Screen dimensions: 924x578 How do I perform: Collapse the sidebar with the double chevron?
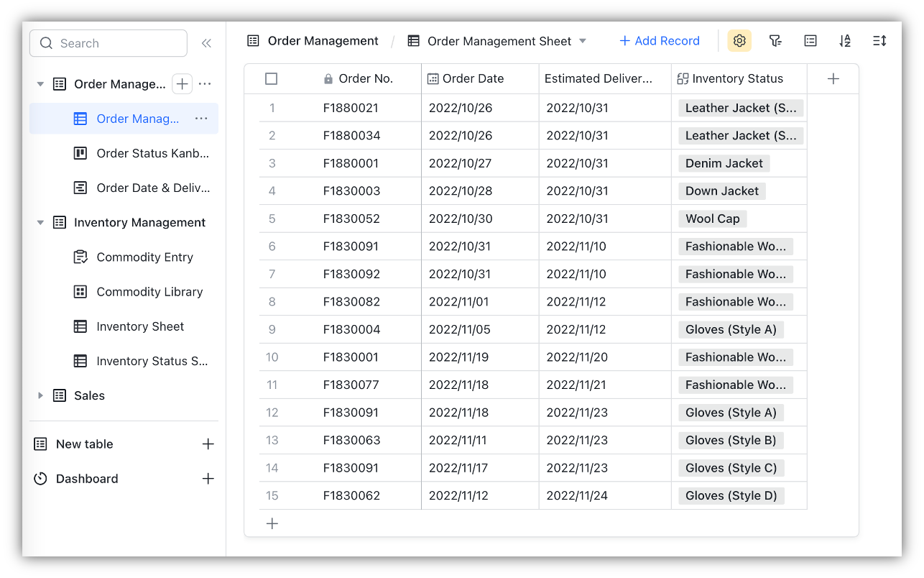coord(206,43)
